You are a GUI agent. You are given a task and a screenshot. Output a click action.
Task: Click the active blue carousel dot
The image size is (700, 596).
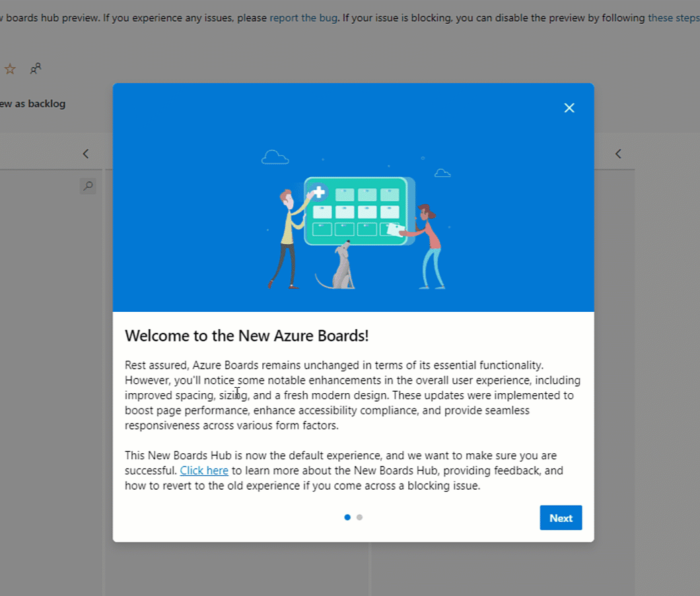(347, 517)
